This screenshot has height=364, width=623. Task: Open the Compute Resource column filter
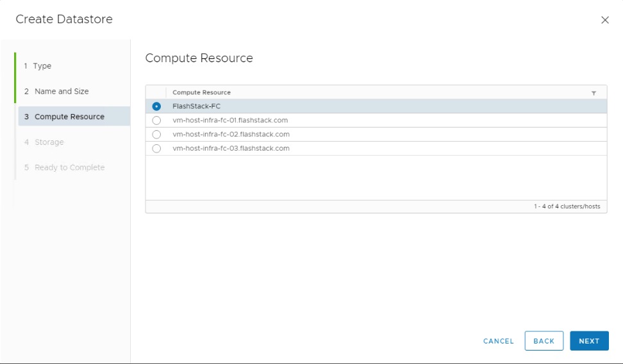click(594, 93)
